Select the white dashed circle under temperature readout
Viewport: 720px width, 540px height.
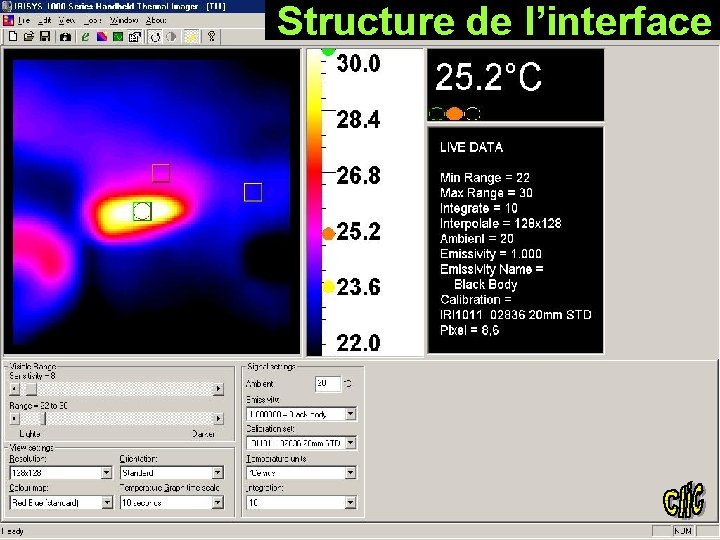pyautogui.click(x=472, y=113)
